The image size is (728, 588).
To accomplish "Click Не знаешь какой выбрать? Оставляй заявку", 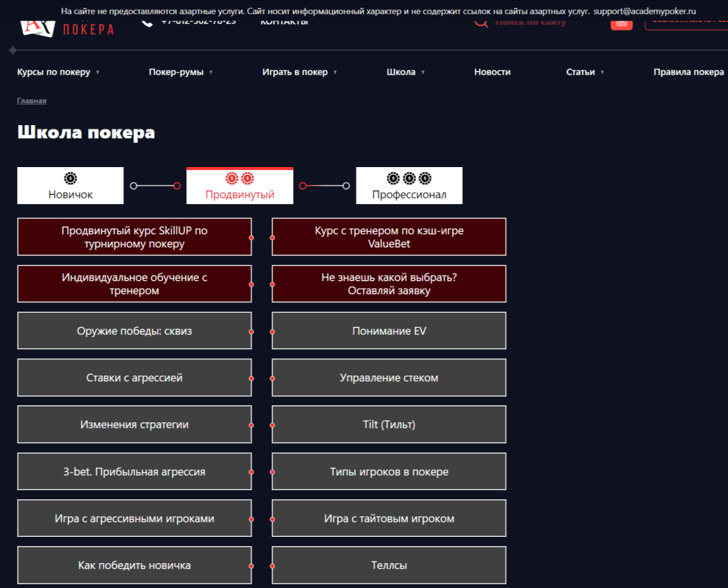I will click(389, 284).
